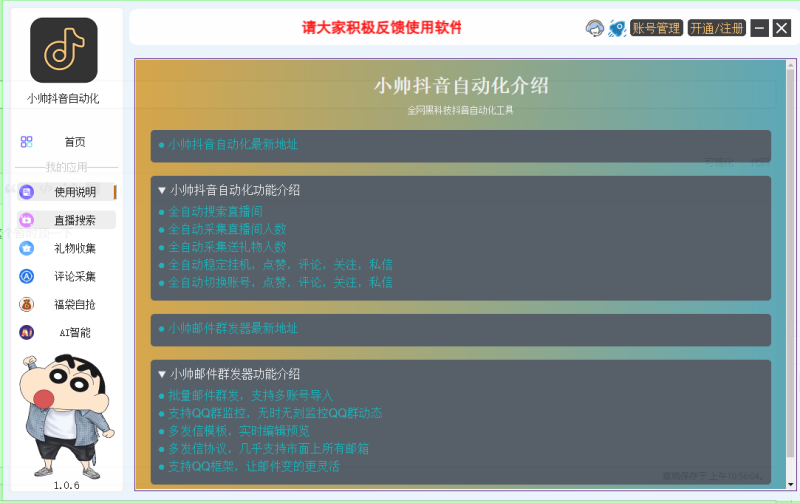Click the 福袋自抢 lucky bag icon
Screen dimensions: 800x503
(27, 304)
